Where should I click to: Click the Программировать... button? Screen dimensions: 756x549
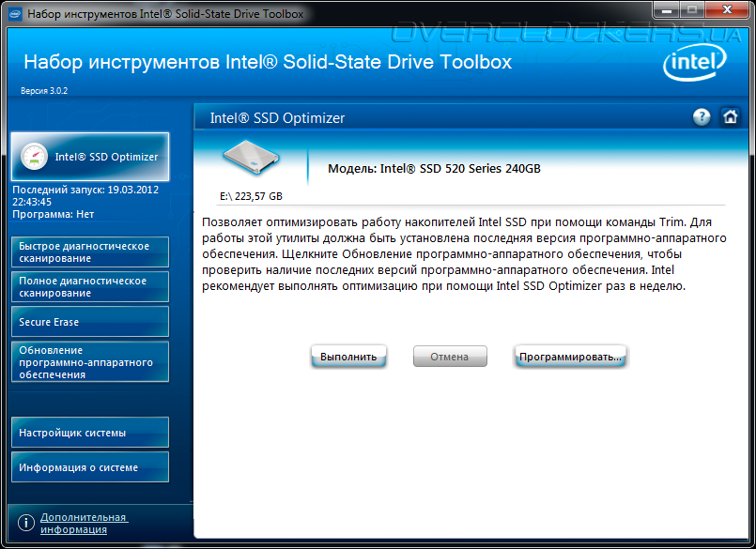[570, 357]
